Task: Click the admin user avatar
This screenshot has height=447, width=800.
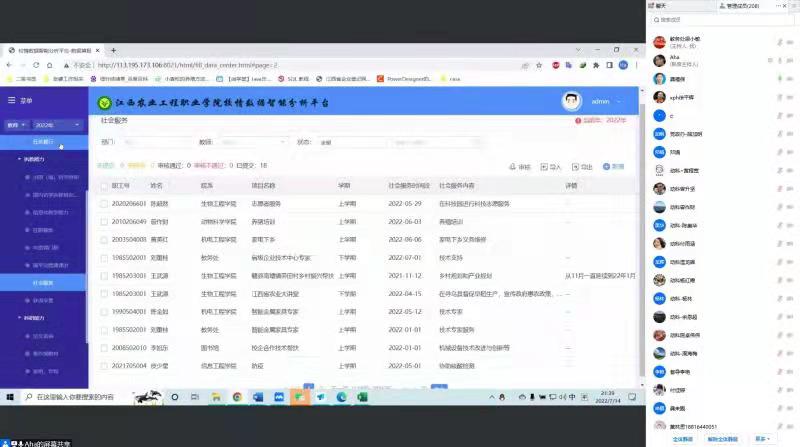Action: (571, 102)
